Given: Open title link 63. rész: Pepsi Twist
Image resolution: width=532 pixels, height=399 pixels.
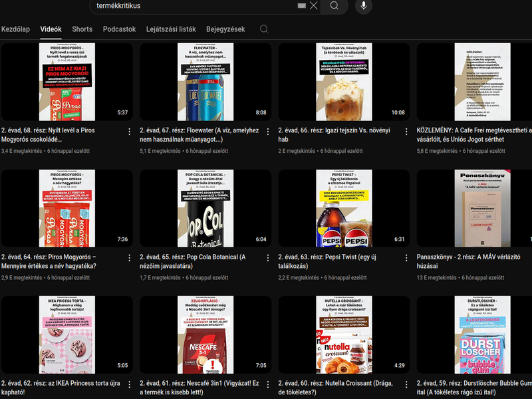Looking at the screenshot, I should click(x=327, y=261).
